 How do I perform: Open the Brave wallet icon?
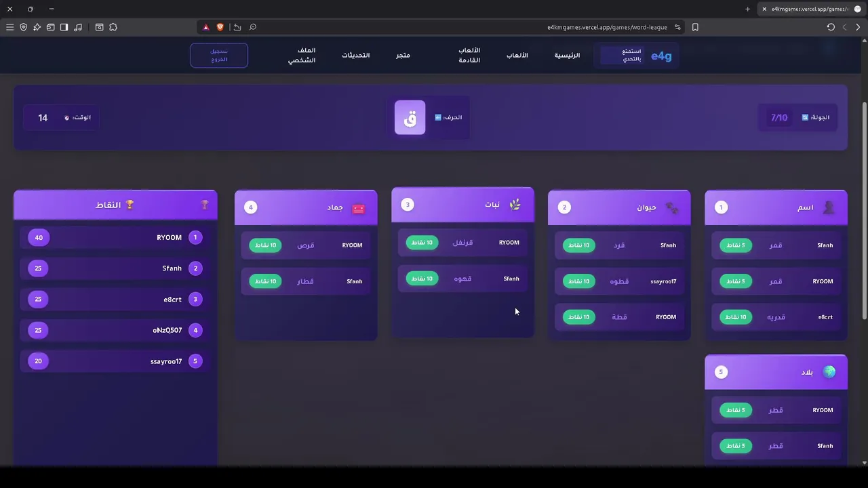point(50,27)
